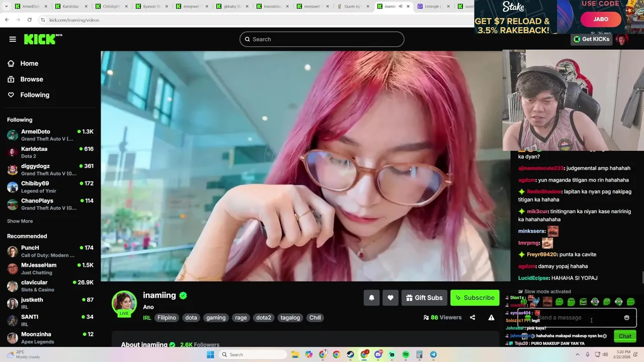Click the Windows taskbar search box

pos(254,354)
